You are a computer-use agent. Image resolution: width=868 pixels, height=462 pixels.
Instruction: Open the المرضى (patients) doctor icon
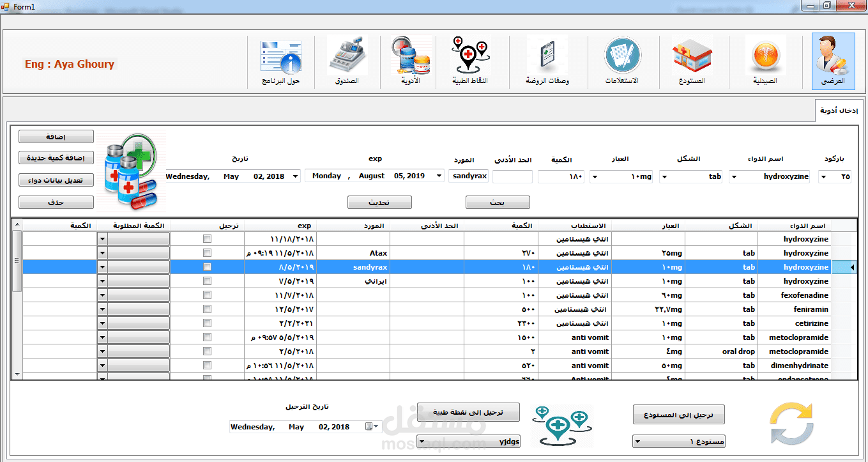pyautogui.click(x=832, y=61)
